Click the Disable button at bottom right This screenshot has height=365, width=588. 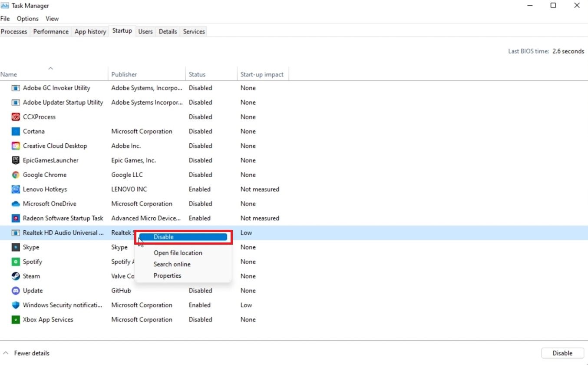click(x=562, y=353)
